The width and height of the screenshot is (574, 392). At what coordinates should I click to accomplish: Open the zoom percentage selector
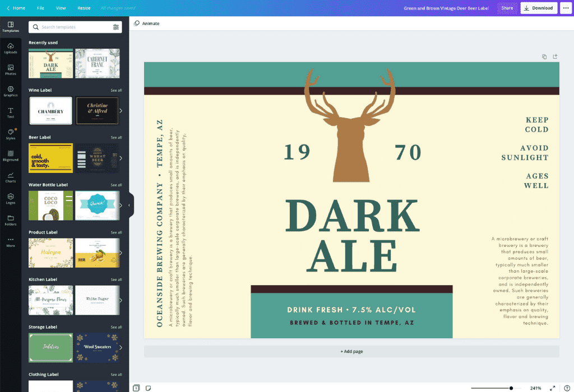[x=536, y=387]
